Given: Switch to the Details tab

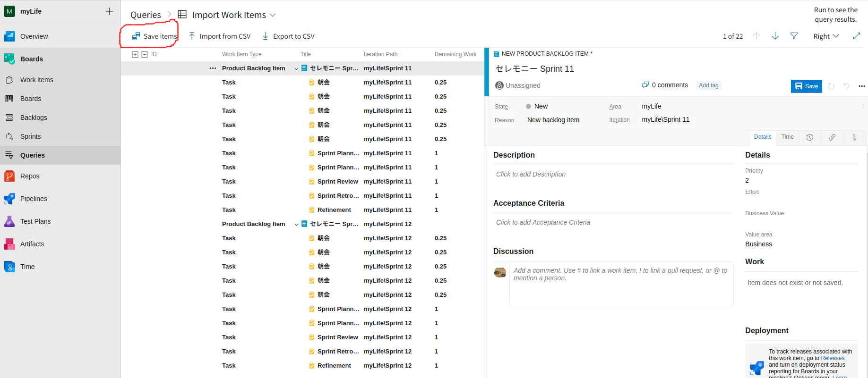Looking at the screenshot, I should coord(763,137).
